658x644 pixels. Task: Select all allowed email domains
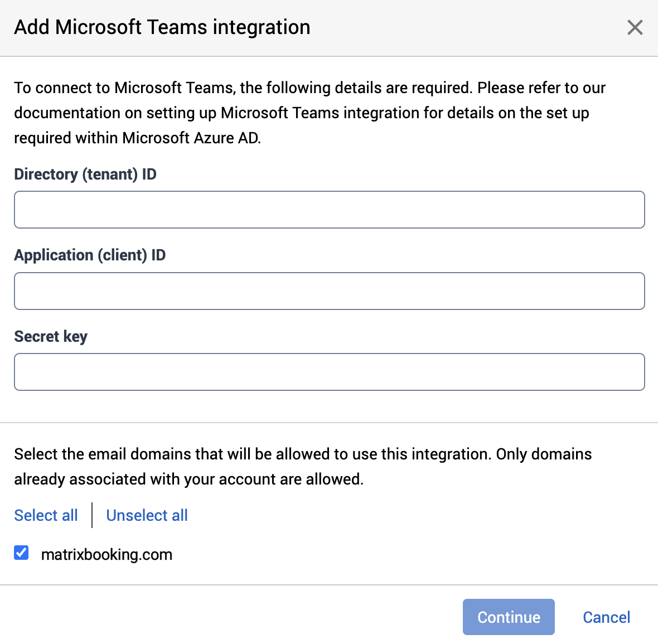(46, 515)
